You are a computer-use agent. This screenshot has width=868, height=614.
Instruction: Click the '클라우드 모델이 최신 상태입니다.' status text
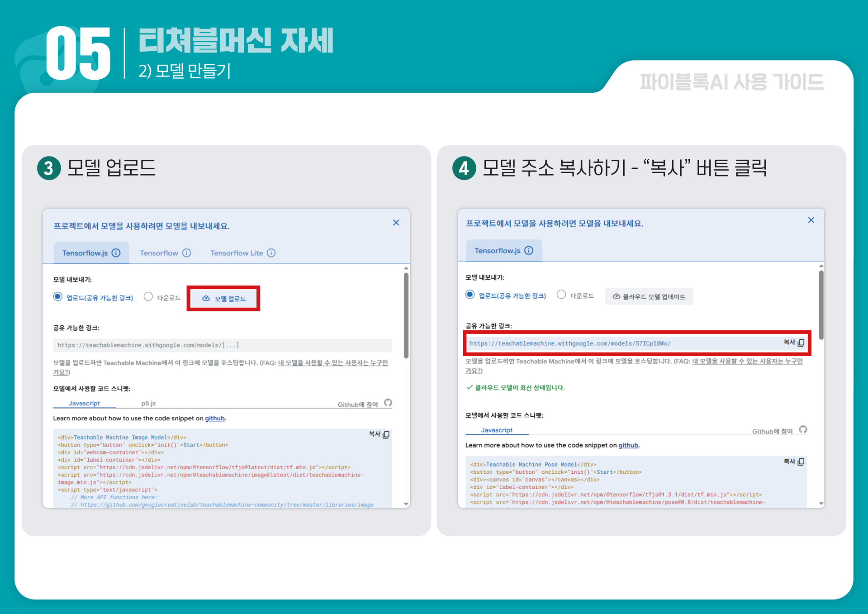coord(520,388)
